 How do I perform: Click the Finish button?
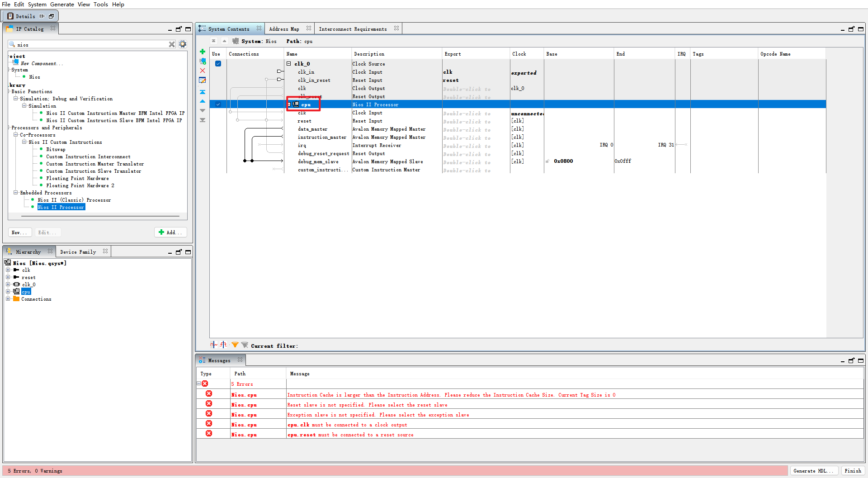coord(853,471)
